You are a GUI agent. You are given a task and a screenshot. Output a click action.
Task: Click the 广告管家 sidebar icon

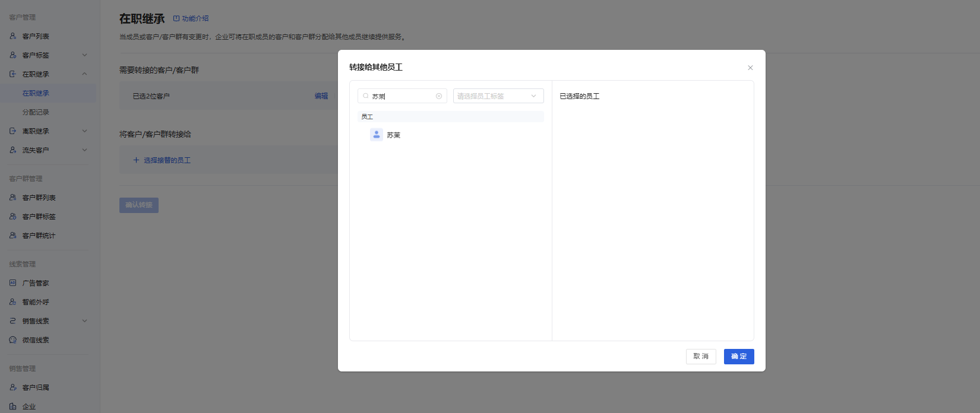[13, 283]
